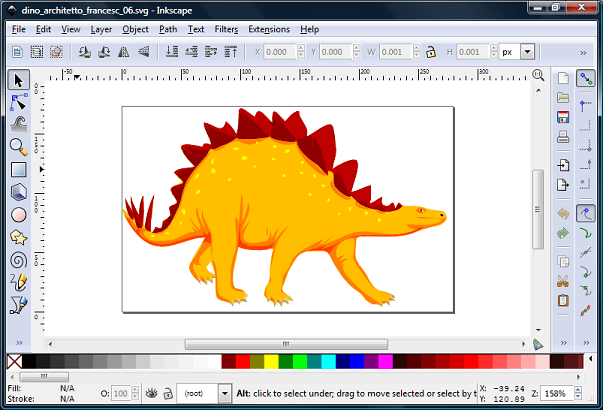This screenshot has height=410, width=603.
Task: Click the no-color X swatch
Action: 15,362
